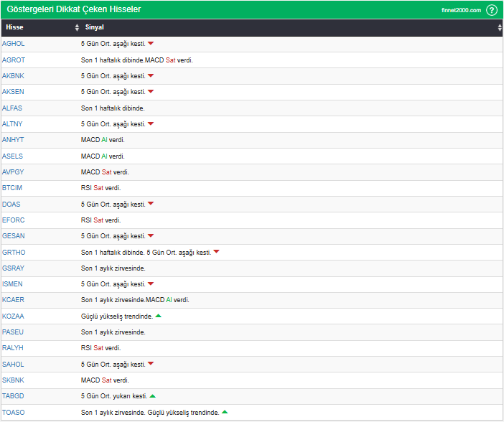Select the BTCIM stock symbol
This screenshot has height=422, width=504.
12,188
